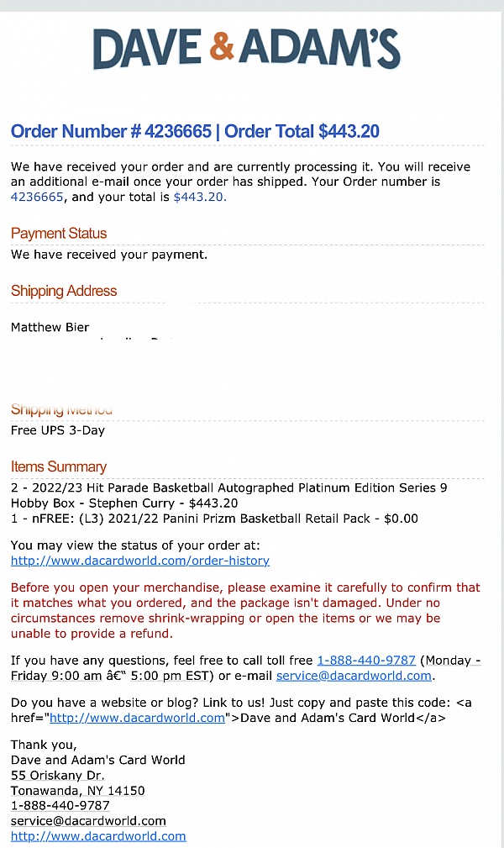Click the Payment Status heading
This screenshot has height=848, width=504.
click(x=59, y=233)
